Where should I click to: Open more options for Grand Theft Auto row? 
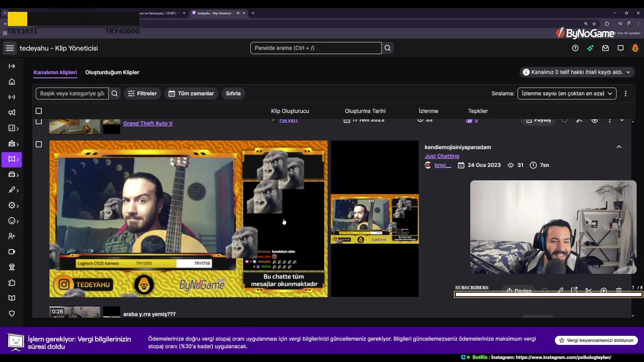[609, 120]
